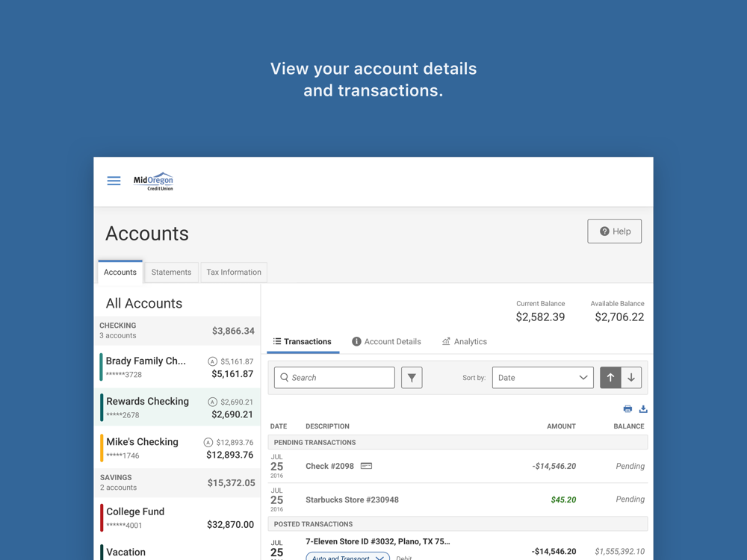The image size is (747, 560).
Task: Click the print transactions icon
Action: point(627,409)
